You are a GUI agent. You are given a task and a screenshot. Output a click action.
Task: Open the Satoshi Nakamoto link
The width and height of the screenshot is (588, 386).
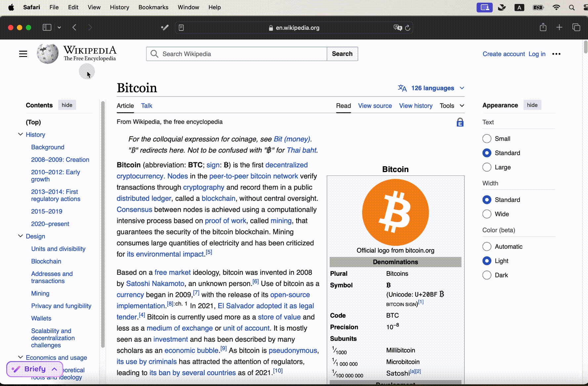pos(155,284)
